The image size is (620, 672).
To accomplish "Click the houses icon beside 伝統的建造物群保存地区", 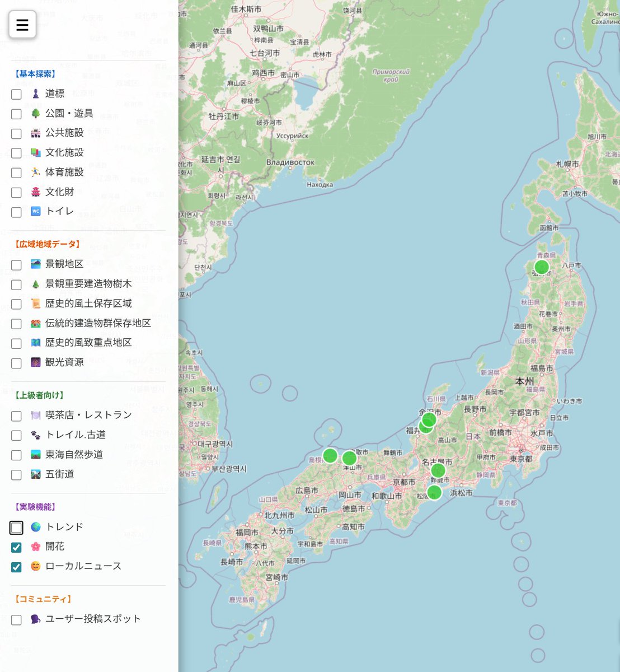I will tap(36, 323).
